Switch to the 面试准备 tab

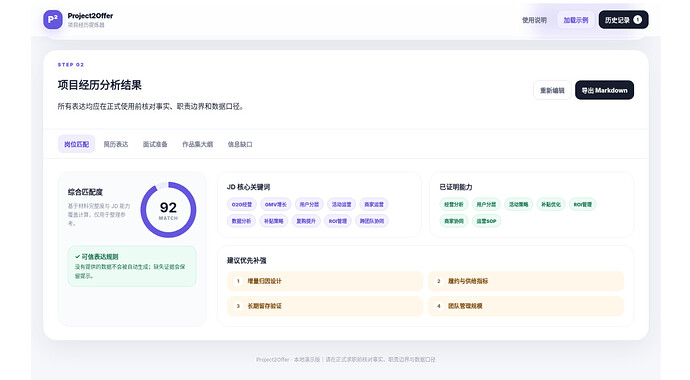(155, 144)
